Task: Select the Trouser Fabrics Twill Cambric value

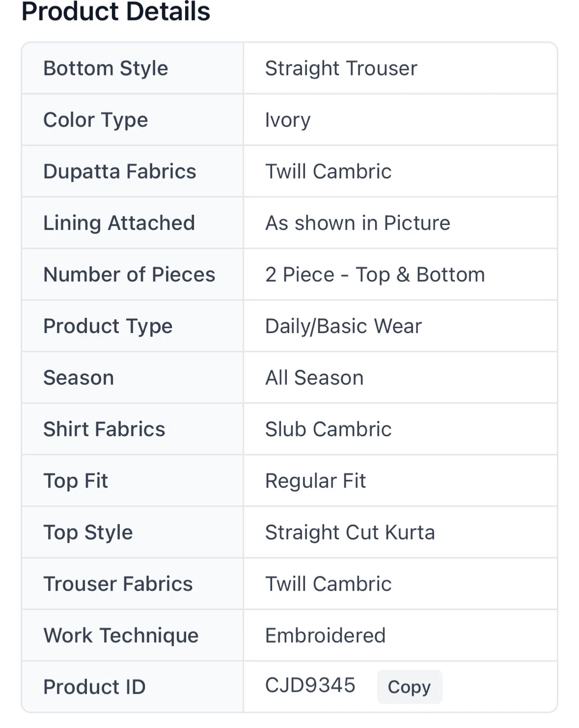Action: [x=328, y=584]
